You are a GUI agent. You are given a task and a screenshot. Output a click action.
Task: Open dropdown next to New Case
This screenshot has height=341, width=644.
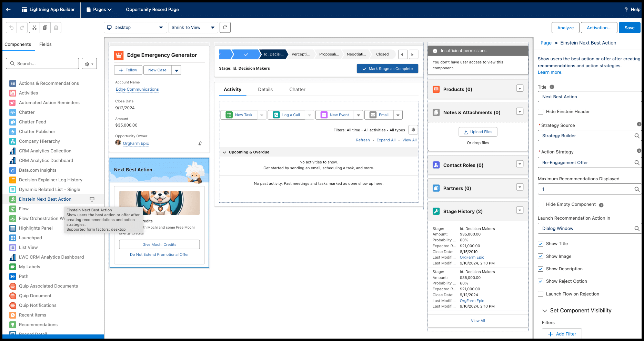[177, 70]
